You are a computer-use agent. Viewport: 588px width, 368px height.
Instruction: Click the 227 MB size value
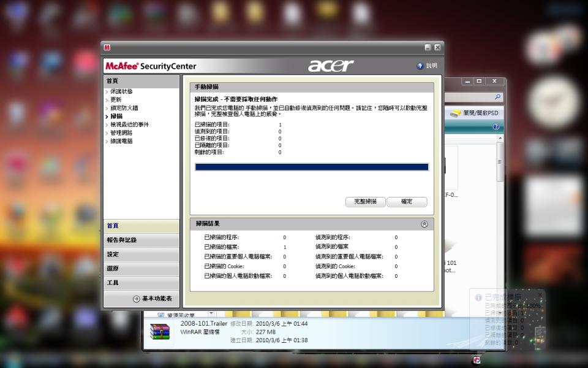[265, 332]
